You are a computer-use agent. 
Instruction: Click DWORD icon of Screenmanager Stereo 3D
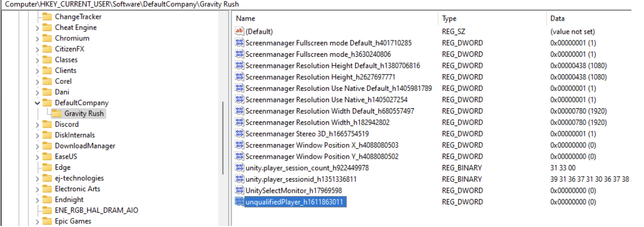(240, 133)
